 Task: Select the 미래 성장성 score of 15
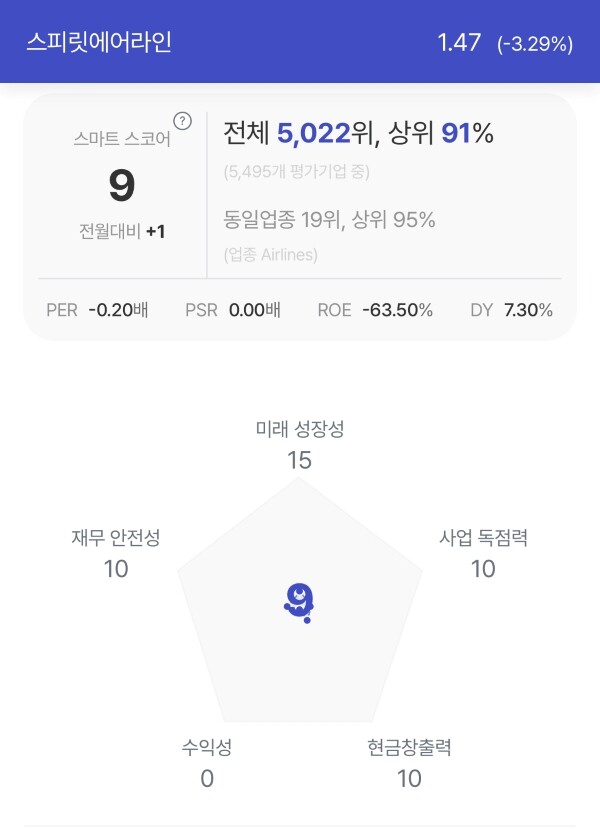299,460
